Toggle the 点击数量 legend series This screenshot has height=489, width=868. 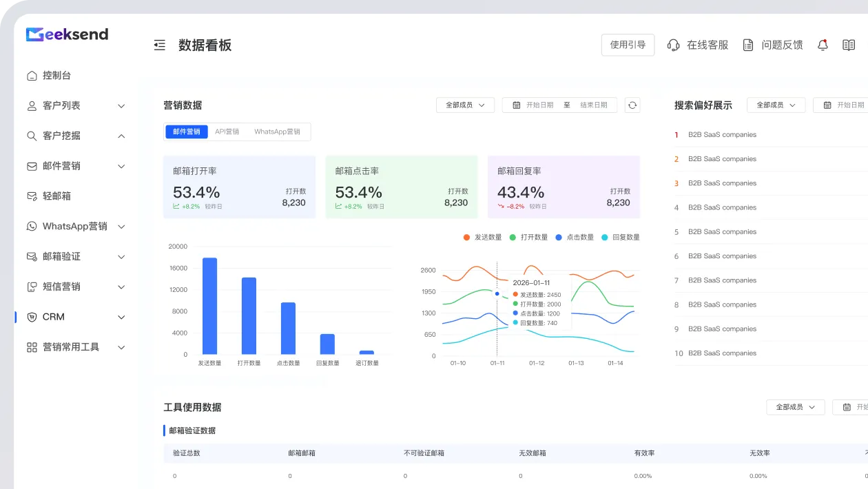[x=575, y=238]
